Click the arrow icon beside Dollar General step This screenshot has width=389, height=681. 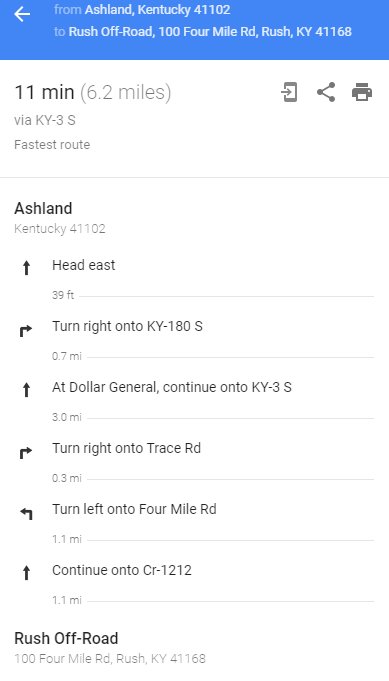coord(26,390)
